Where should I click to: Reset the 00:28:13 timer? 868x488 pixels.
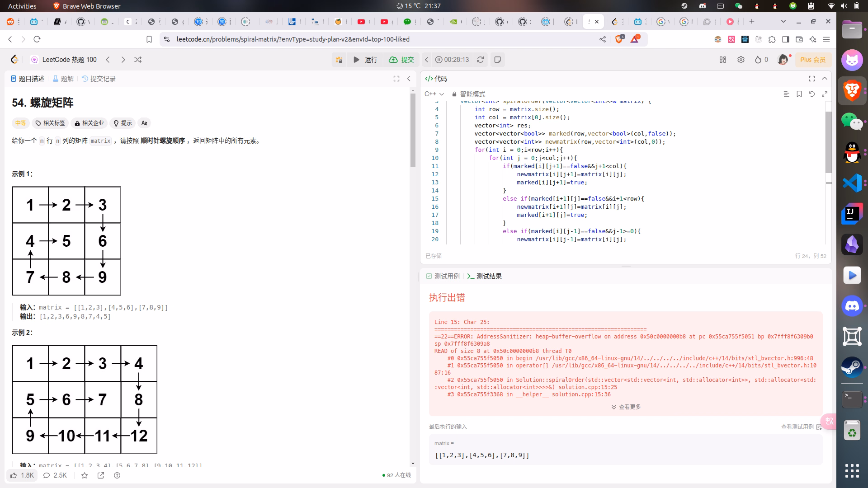pos(481,60)
